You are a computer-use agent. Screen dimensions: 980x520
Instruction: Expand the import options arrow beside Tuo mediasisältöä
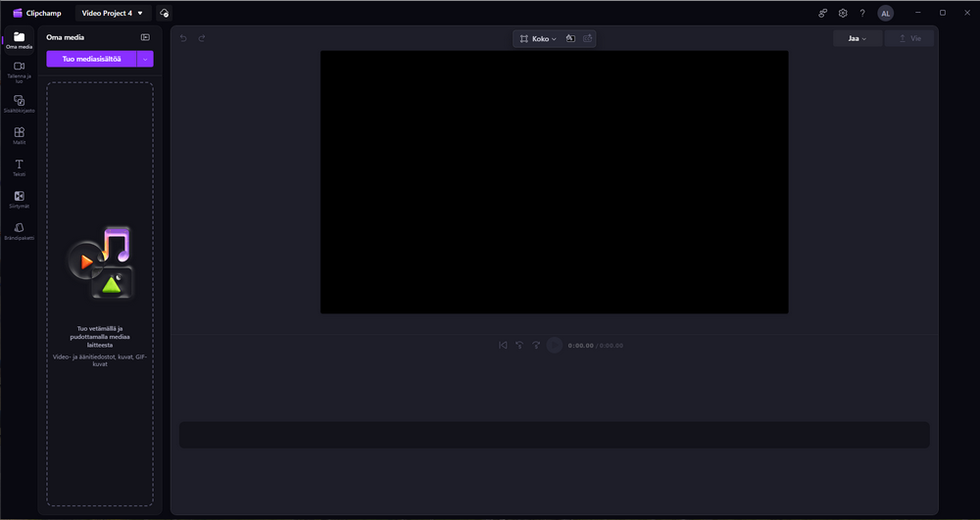tap(145, 59)
